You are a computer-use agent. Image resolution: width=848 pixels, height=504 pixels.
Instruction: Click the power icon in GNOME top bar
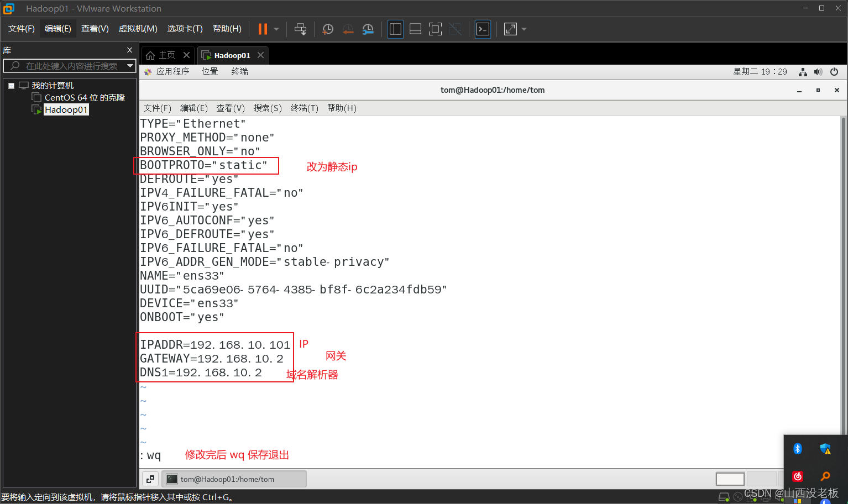click(834, 72)
